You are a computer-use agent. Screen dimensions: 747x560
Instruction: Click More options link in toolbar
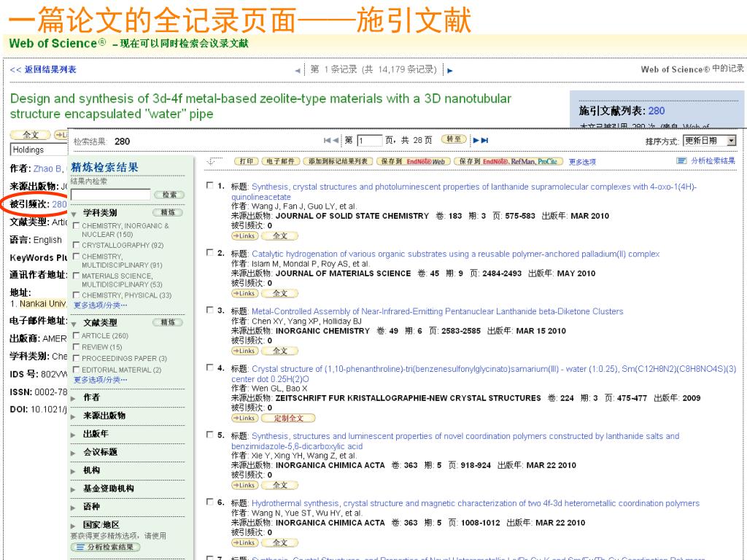coord(582,162)
